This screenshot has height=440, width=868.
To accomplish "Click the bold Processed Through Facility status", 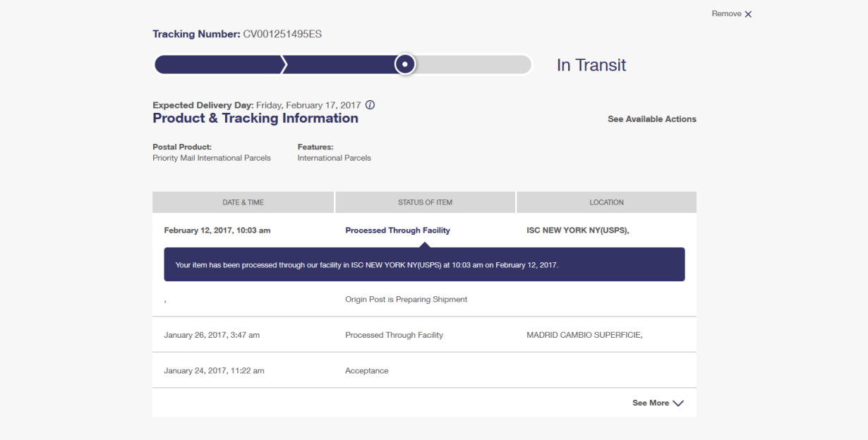I will (x=397, y=231).
